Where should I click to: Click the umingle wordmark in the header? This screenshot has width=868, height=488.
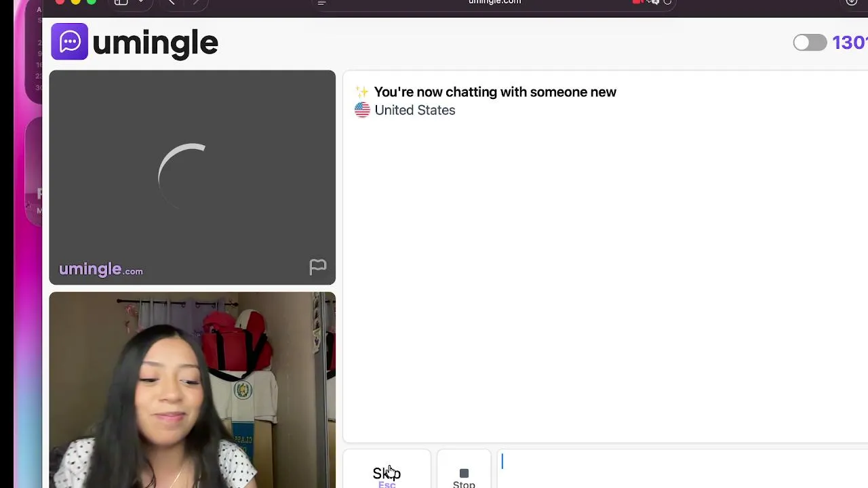click(x=155, y=43)
